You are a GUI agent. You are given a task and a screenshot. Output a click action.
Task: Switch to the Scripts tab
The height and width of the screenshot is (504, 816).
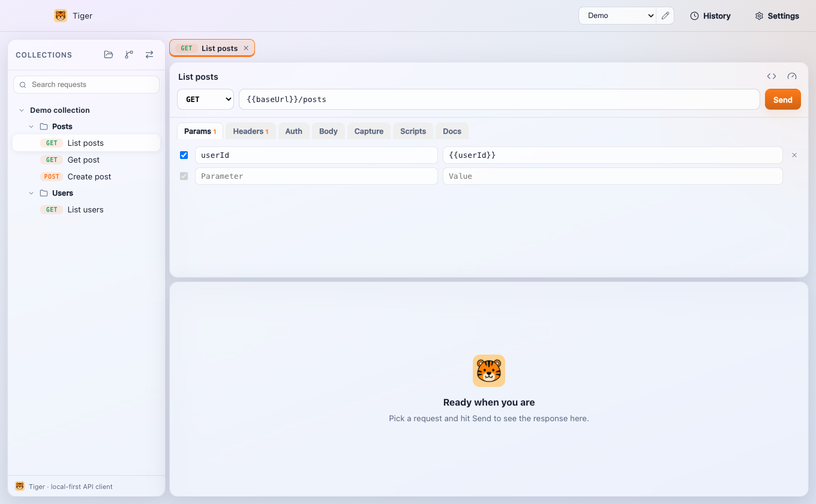[413, 131]
